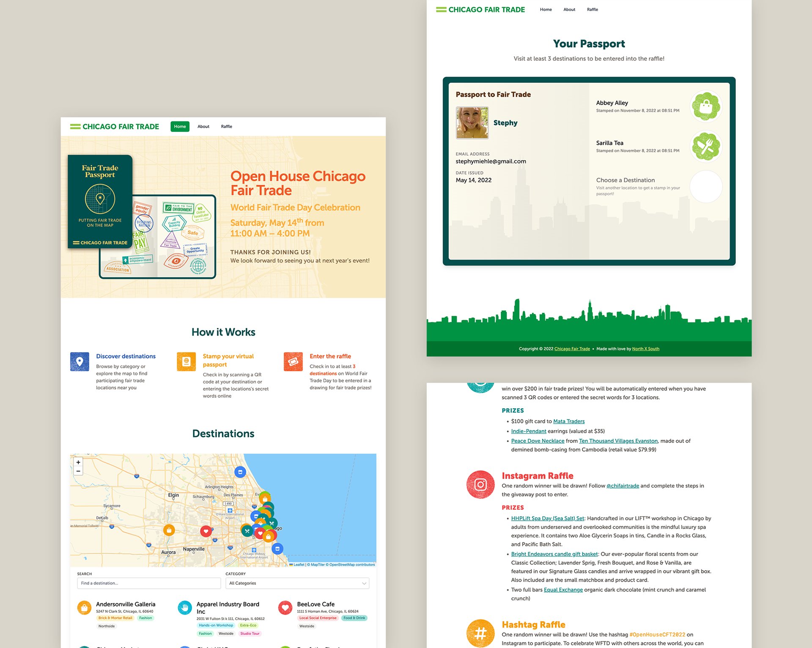This screenshot has height=648, width=812.
Task: Open About in the home page navigation
Action: [203, 126]
